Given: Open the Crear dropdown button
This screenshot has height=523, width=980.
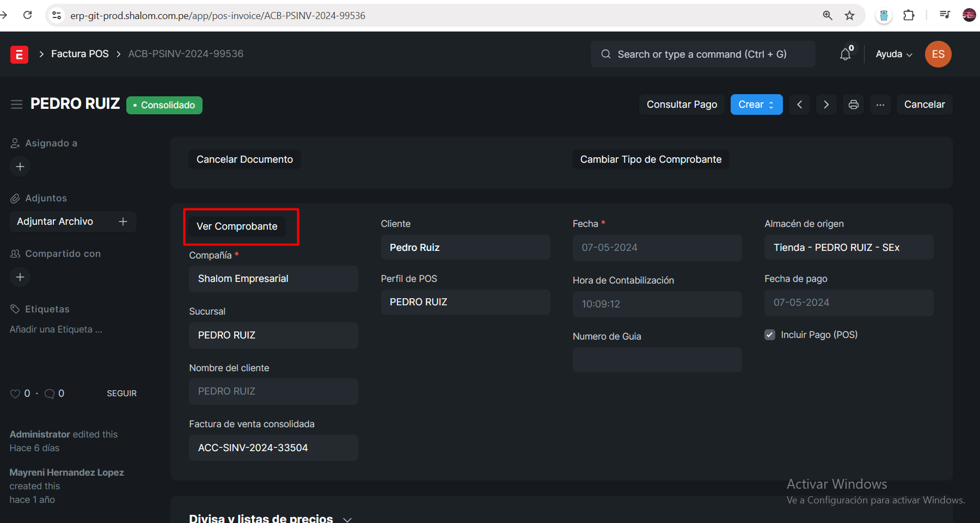Looking at the screenshot, I should coord(756,104).
